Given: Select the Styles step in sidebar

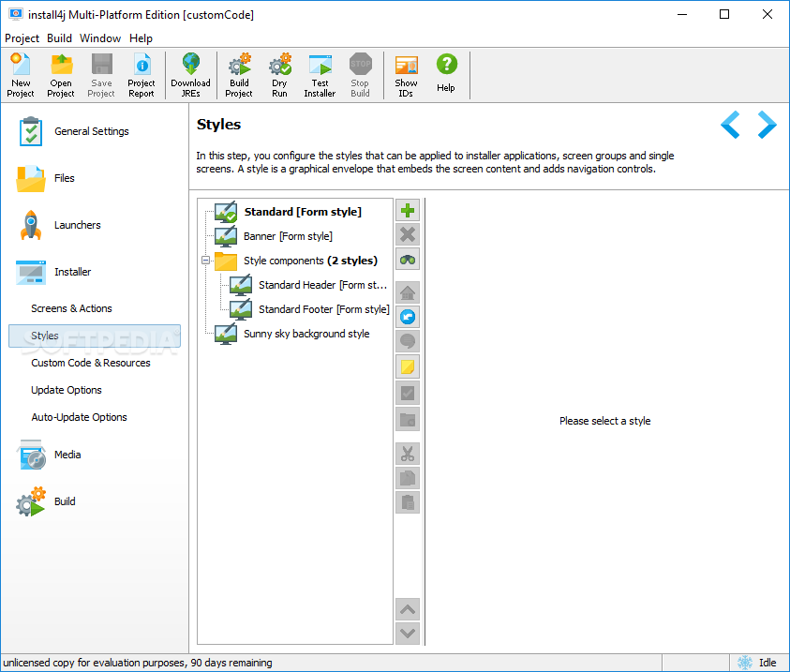Looking at the screenshot, I should [95, 336].
